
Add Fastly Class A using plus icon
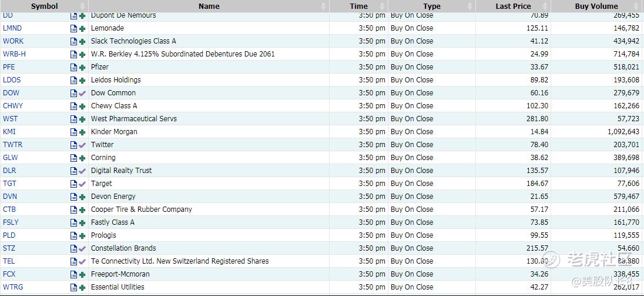(x=82, y=223)
